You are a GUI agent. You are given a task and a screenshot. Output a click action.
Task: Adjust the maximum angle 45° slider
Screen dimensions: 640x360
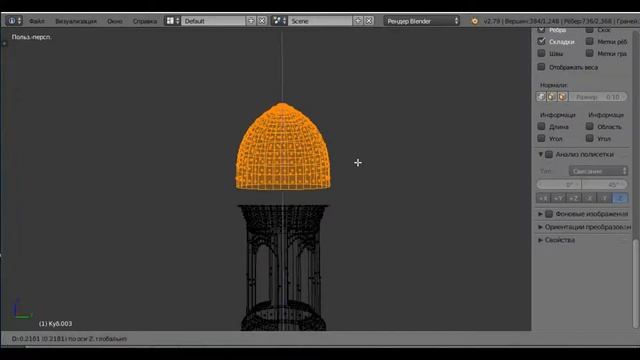(x=605, y=184)
